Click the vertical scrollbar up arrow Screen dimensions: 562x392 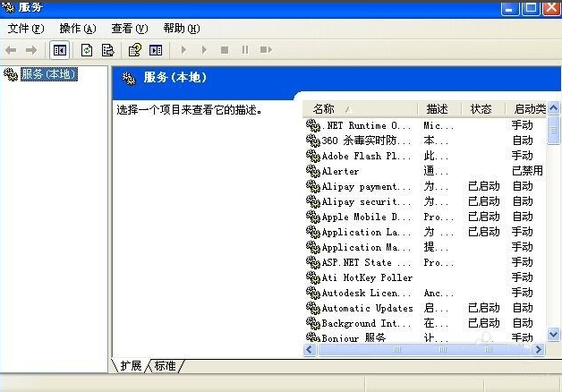coord(553,108)
